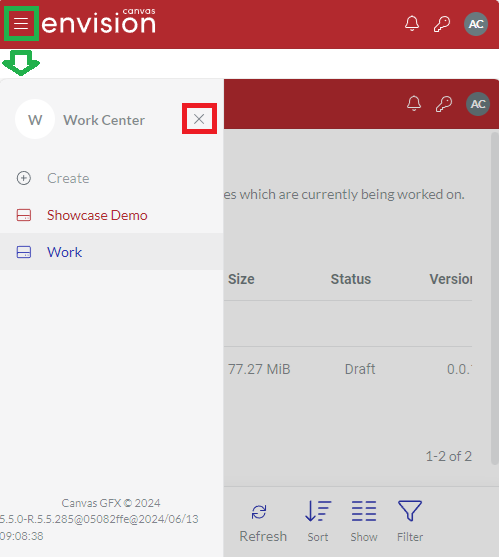Click the 1-2 of 2 pagination text
This screenshot has height=557, width=499.
(x=449, y=456)
